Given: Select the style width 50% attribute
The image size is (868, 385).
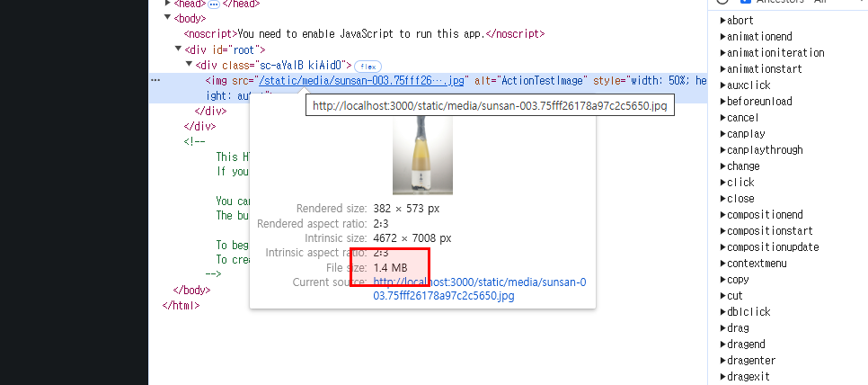Looking at the screenshot, I should 650,81.
